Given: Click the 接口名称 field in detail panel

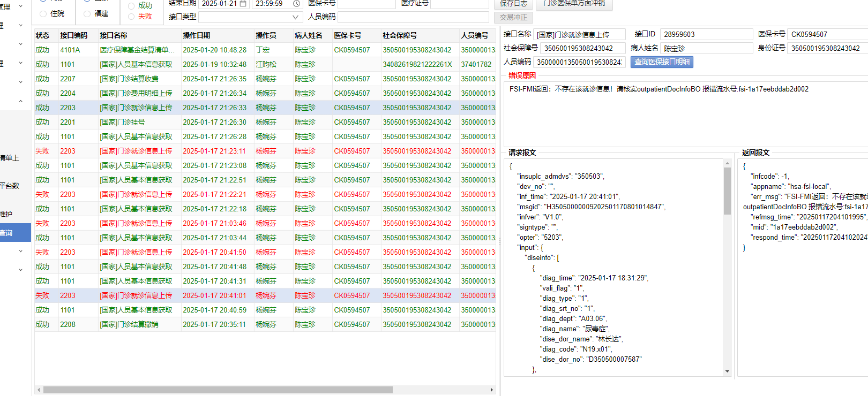Looking at the screenshot, I should tap(580, 34).
